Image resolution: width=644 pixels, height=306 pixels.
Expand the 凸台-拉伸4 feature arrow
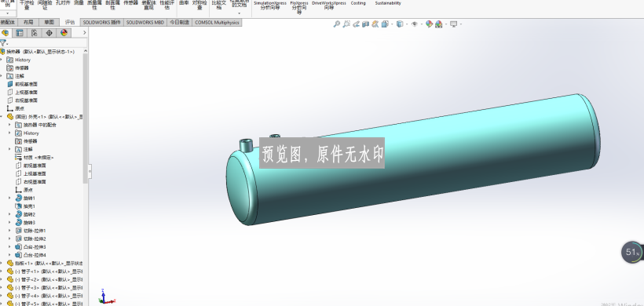tap(10, 255)
